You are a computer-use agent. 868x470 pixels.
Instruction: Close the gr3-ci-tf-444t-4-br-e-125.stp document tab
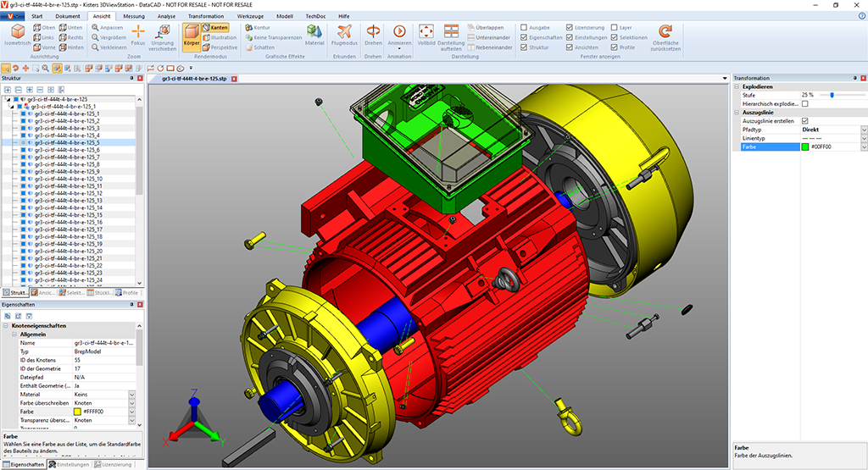point(234,79)
